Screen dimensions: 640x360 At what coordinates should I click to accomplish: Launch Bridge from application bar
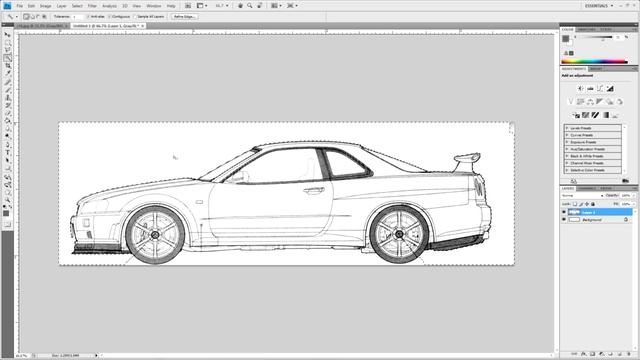click(188, 6)
